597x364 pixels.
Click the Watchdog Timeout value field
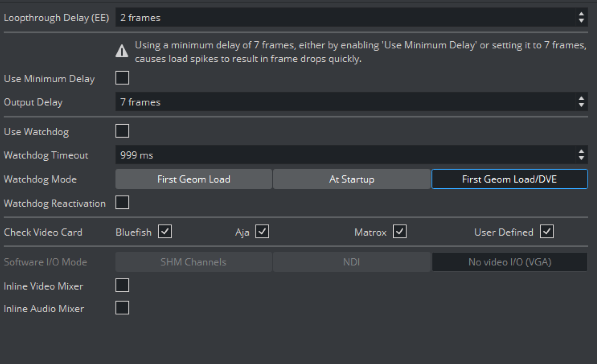click(x=342, y=155)
